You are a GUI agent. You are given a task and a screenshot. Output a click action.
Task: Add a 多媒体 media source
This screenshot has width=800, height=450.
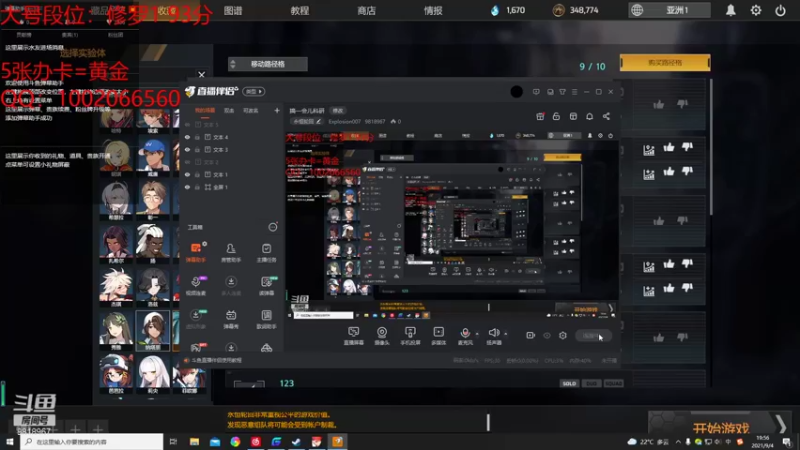click(438, 336)
